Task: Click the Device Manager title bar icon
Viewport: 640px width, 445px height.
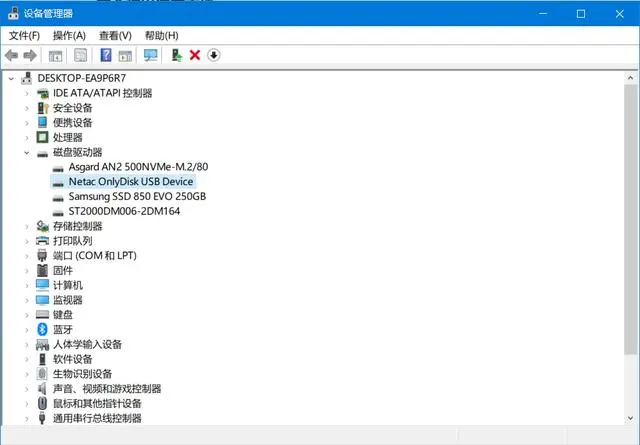Action: coord(13,13)
